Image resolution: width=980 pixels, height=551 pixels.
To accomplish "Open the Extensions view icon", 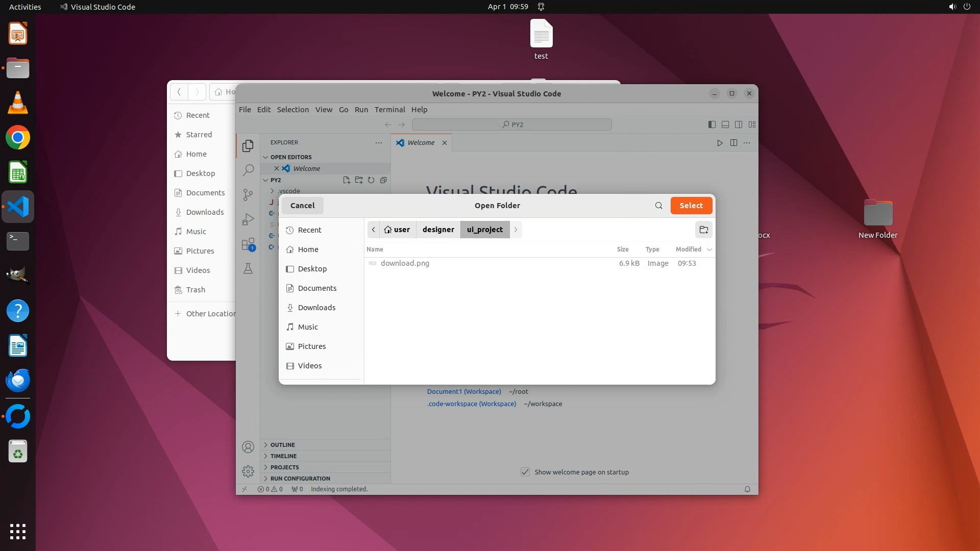I will (x=248, y=244).
